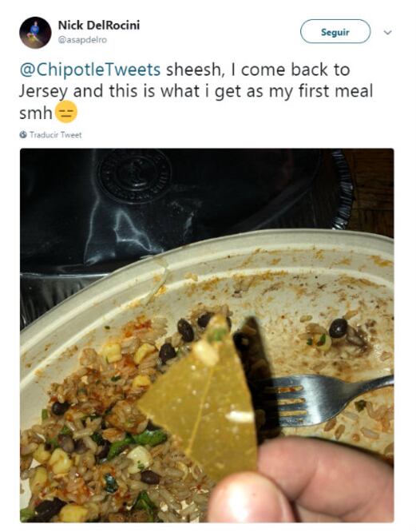The width and height of the screenshot is (416, 532).
Task: Click the word Jersey in the tweet
Action: click(x=43, y=92)
